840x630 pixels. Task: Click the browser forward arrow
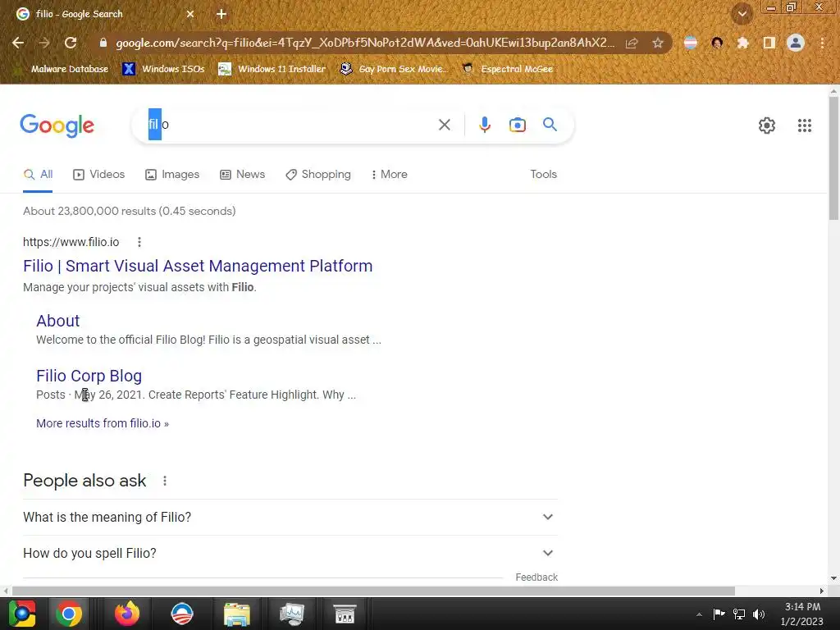point(44,43)
